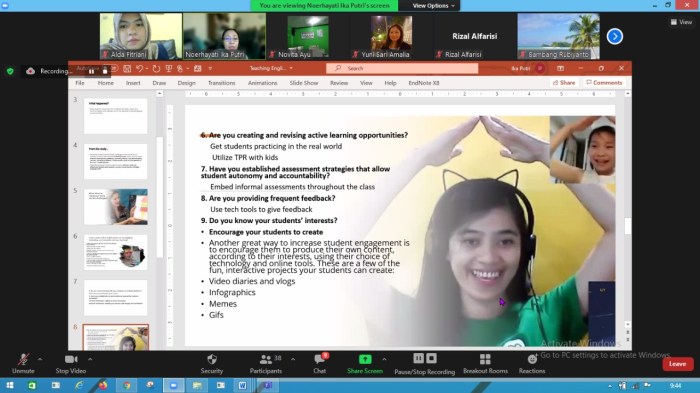Click the Ribbon Display Options icon
Viewport: 700px width, 393px height.
(560, 68)
